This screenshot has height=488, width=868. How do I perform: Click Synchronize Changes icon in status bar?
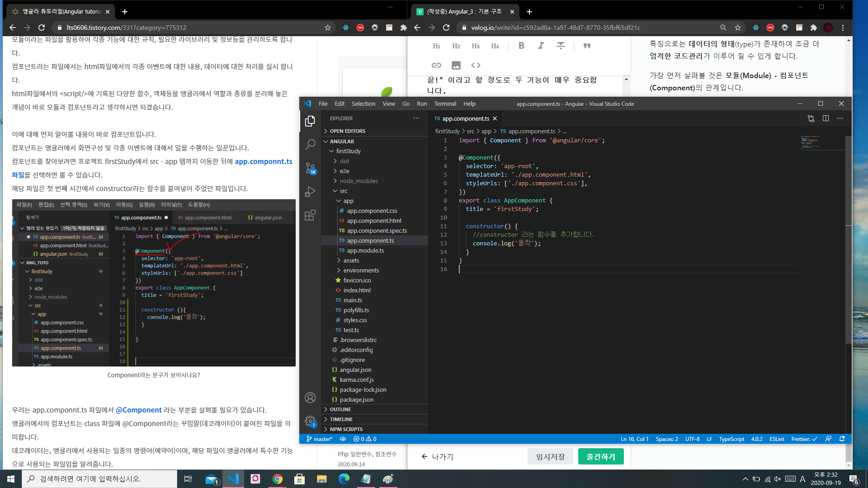point(343,439)
